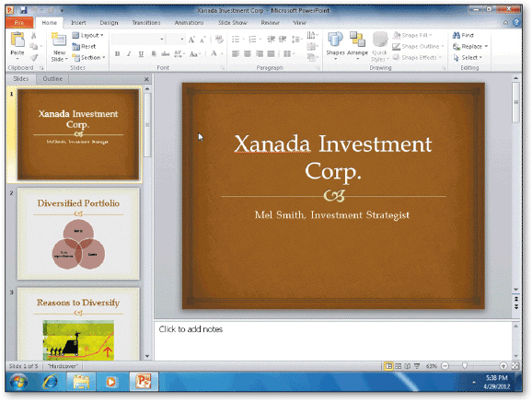This screenshot has height=402, width=532.
Task: Open Line Spacing options
Action: 296,40
